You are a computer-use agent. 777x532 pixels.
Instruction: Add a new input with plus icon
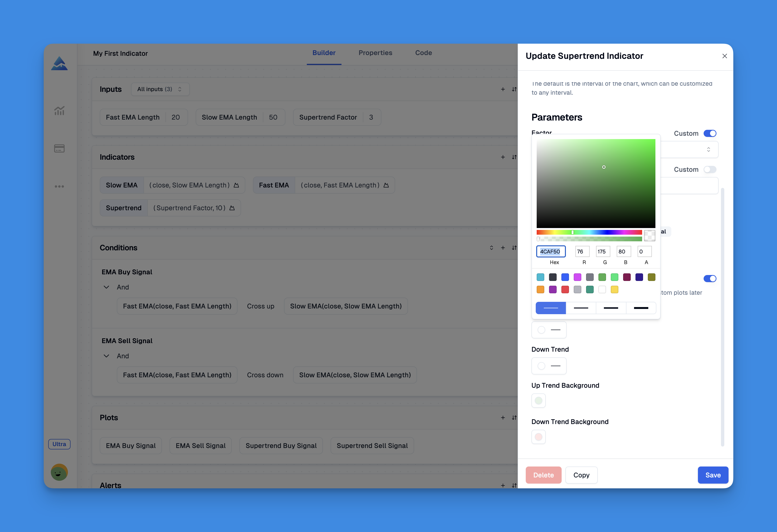tap(503, 89)
